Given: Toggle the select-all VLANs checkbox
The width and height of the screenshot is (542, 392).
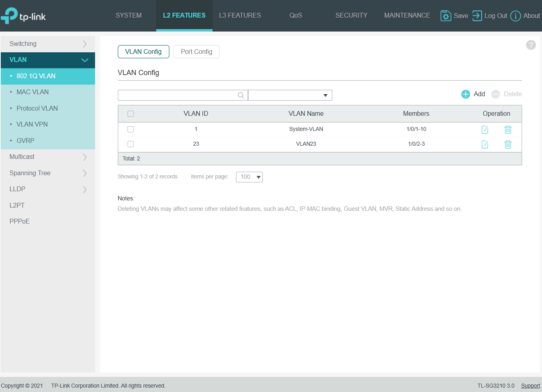Looking at the screenshot, I should pyautogui.click(x=131, y=114).
